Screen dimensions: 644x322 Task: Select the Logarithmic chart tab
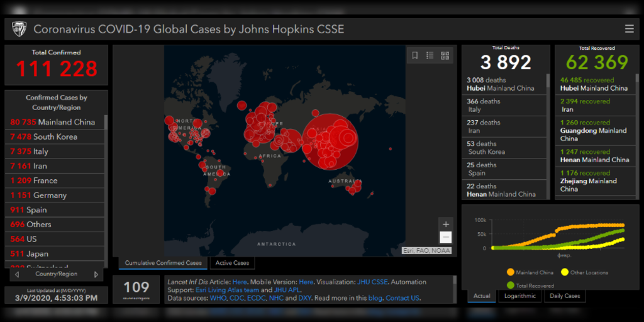(519, 296)
